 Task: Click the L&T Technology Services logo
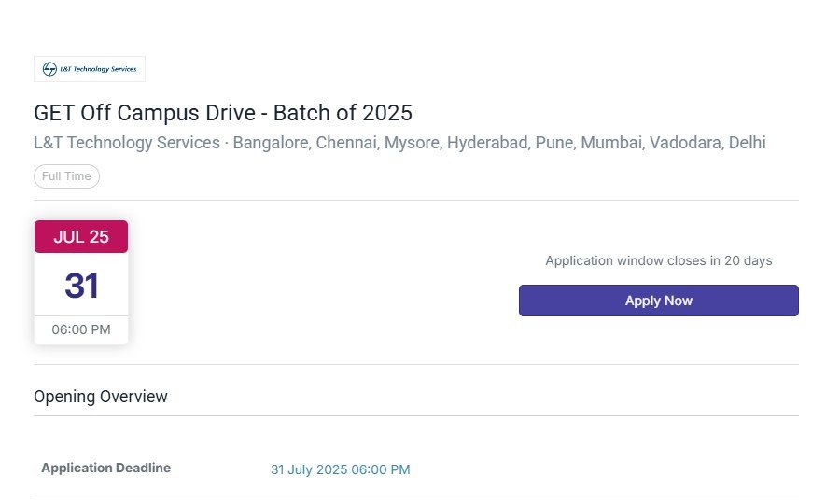[x=90, y=69]
